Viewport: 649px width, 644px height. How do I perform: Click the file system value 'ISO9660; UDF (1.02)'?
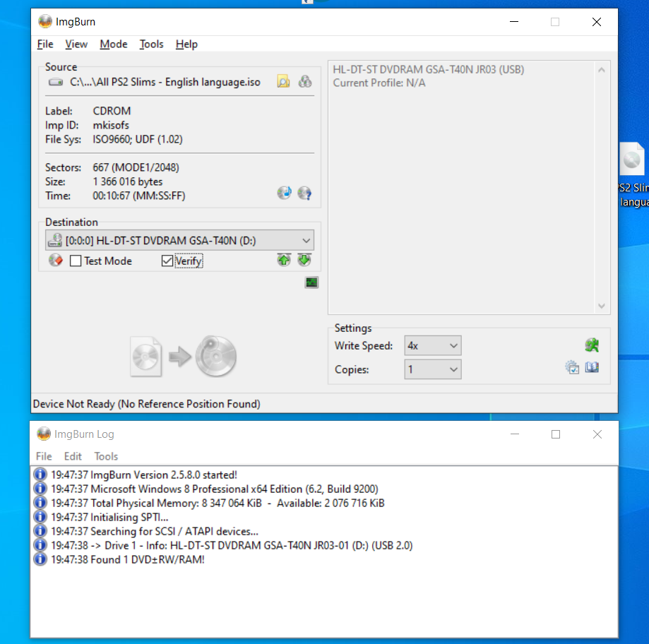[138, 139]
